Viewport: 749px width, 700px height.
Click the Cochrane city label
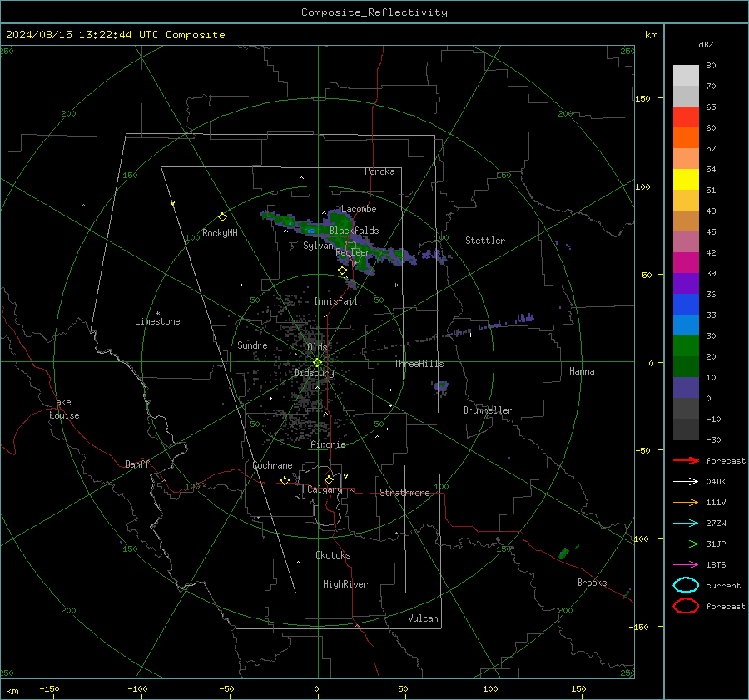click(x=272, y=465)
